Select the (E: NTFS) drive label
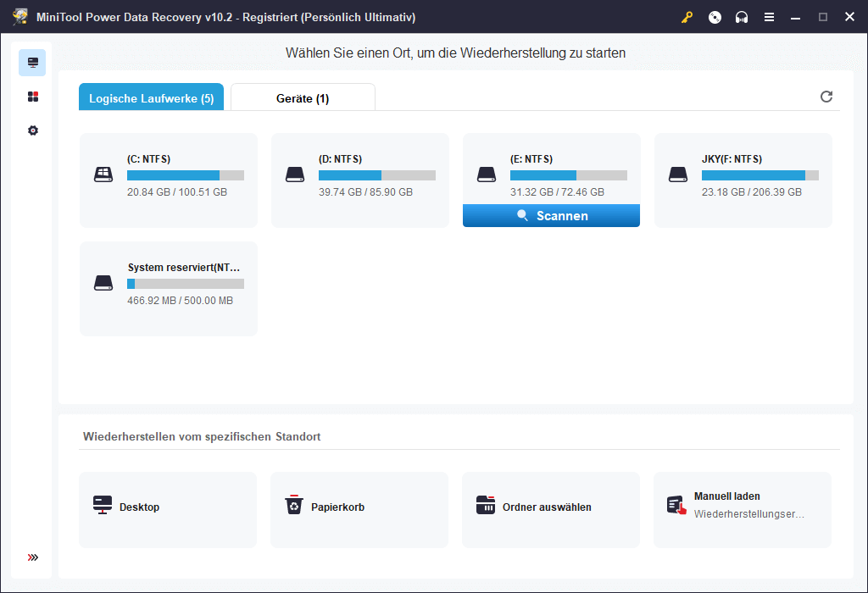Screen dimensions: 868x593 pos(531,159)
